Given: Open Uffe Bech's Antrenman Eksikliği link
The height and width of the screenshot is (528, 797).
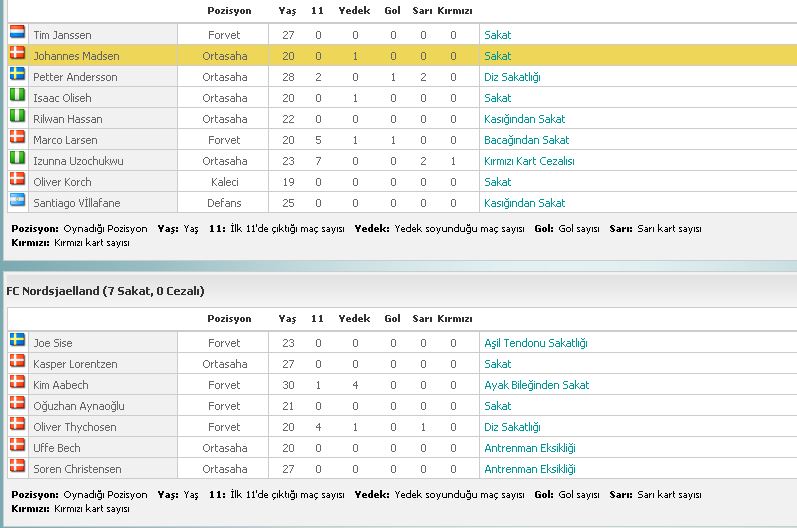Looking at the screenshot, I should pos(530,448).
